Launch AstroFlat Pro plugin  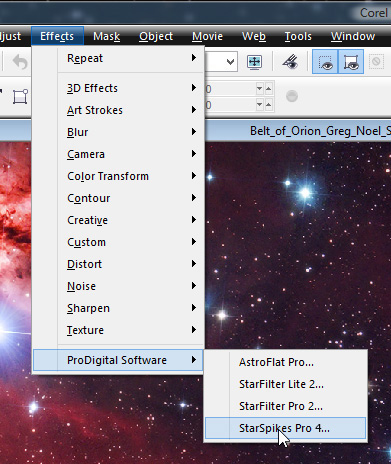(285, 362)
